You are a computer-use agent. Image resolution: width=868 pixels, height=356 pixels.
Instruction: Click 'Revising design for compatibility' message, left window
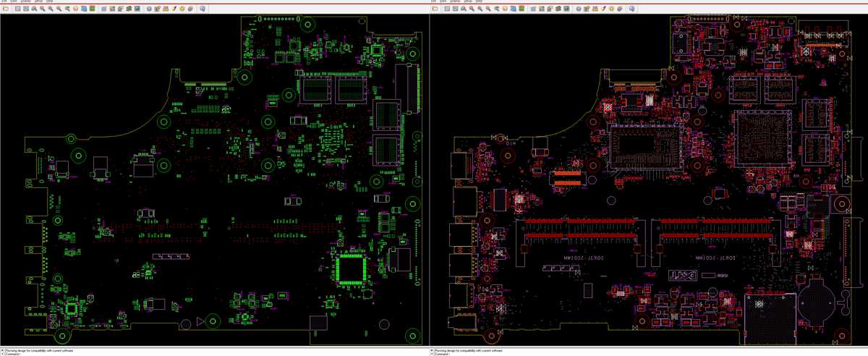(x=39, y=349)
